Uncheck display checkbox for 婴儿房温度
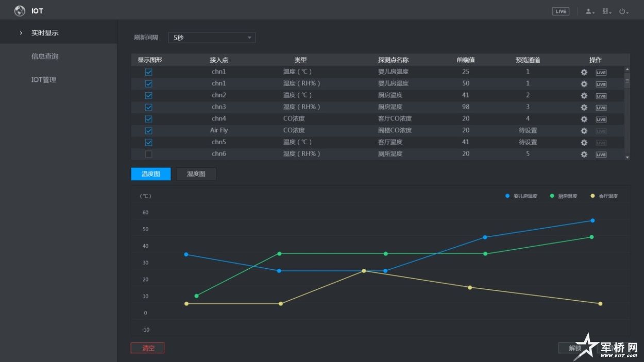644x362 pixels. [x=148, y=72]
